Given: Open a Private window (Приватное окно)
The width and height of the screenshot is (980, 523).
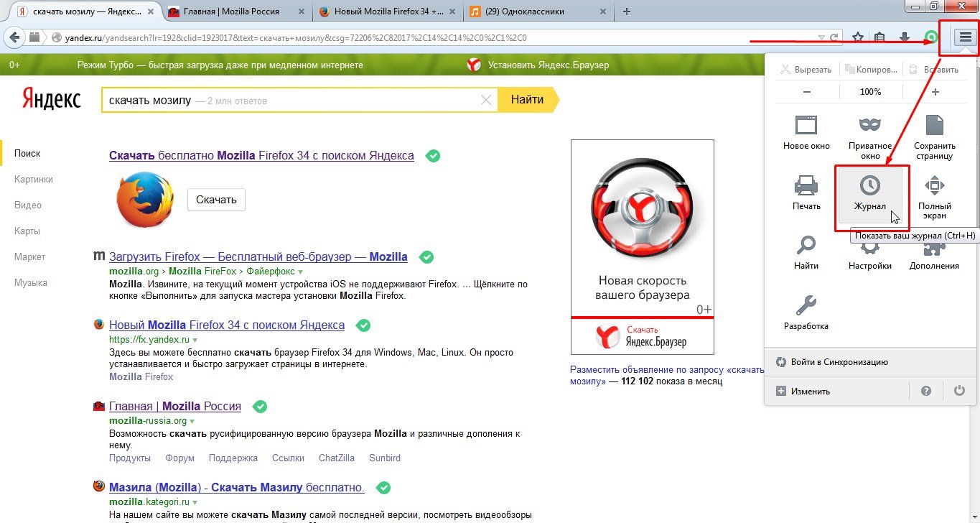Looking at the screenshot, I should 870,136.
